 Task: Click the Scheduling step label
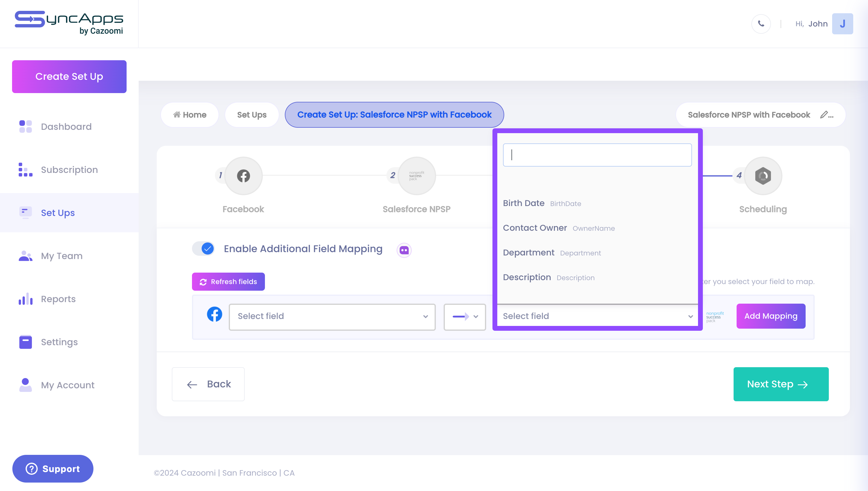coord(763,209)
